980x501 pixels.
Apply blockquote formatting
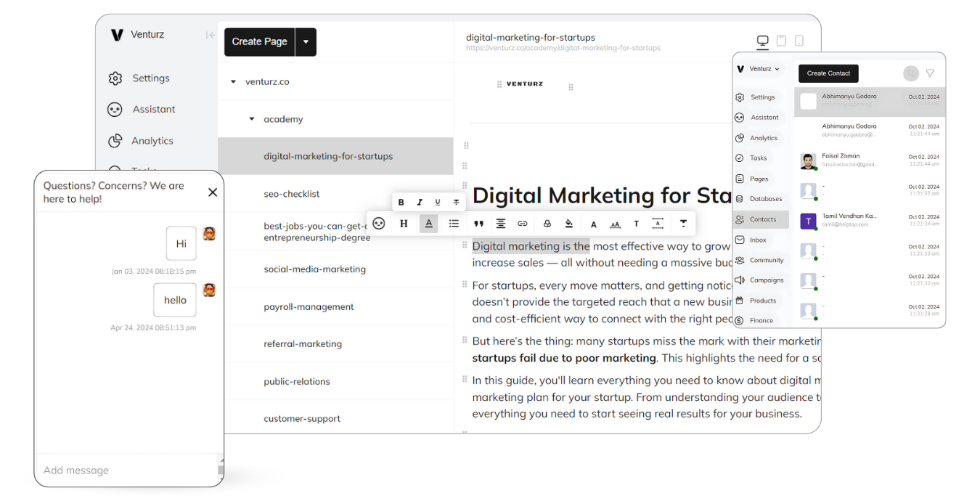pos(478,224)
